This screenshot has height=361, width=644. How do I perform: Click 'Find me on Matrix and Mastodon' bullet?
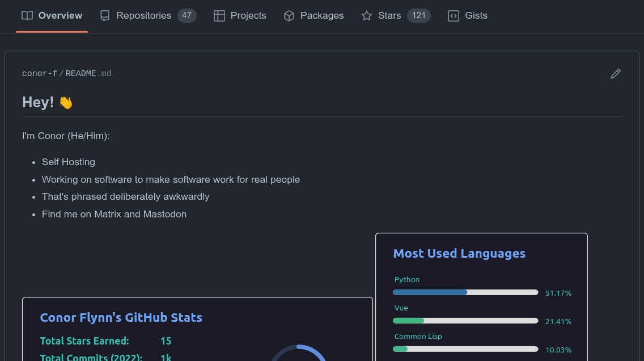[x=114, y=214]
